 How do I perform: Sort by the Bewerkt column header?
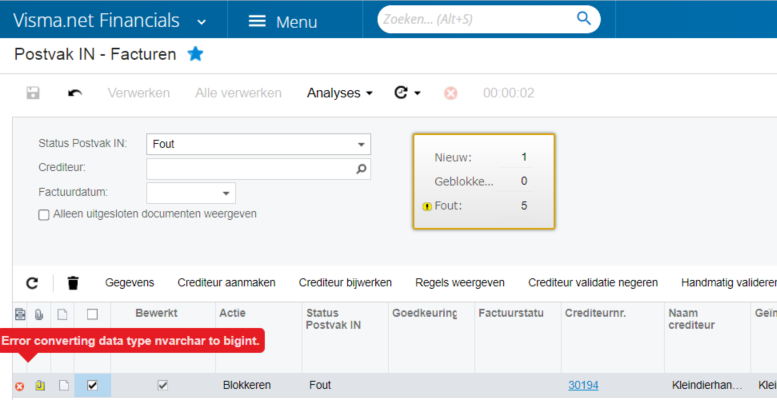[156, 313]
